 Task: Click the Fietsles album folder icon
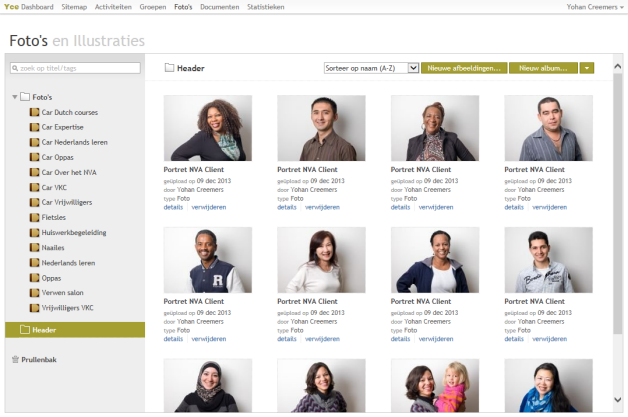tap(34, 217)
